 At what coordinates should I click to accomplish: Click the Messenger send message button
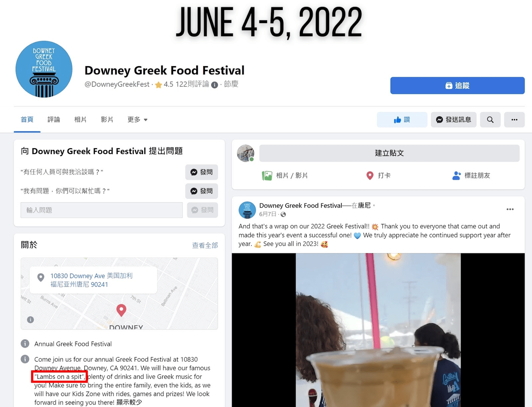[x=453, y=120]
